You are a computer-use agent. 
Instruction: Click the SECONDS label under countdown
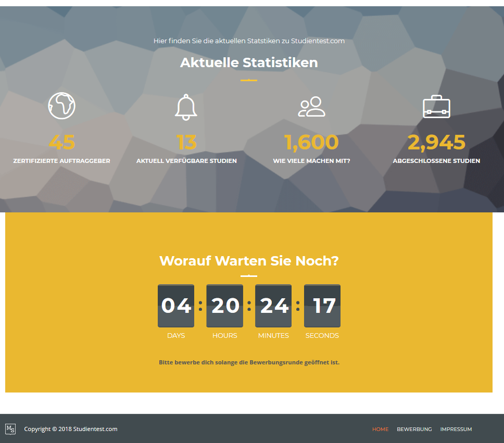click(322, 336)
